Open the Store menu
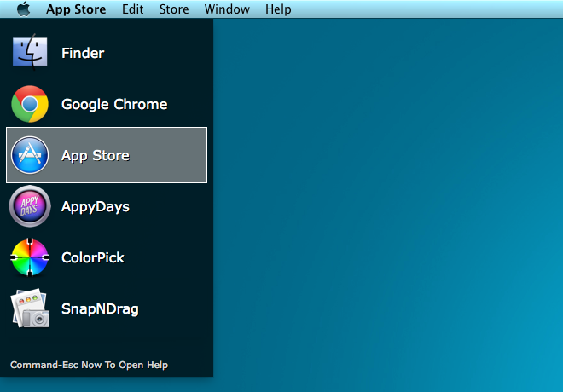Image resolution: width=563 pixels, height=392 pixels. pyautogui.click(x=174, y=9)
